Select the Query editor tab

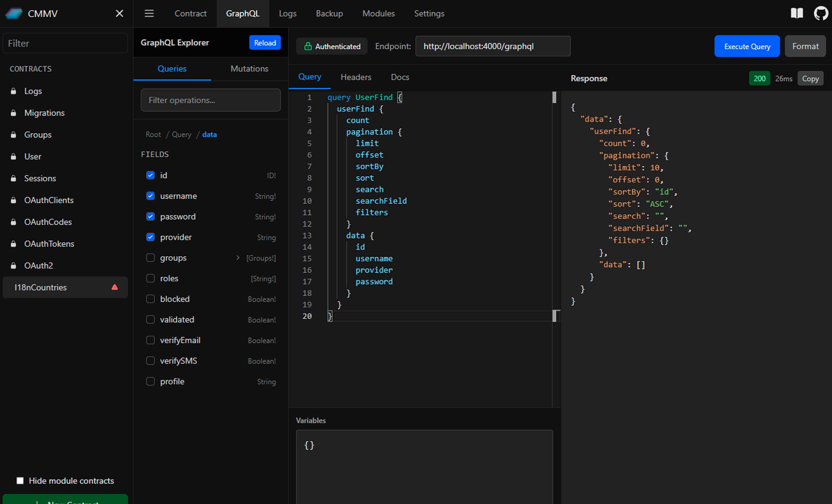click(x=310, y=77)
